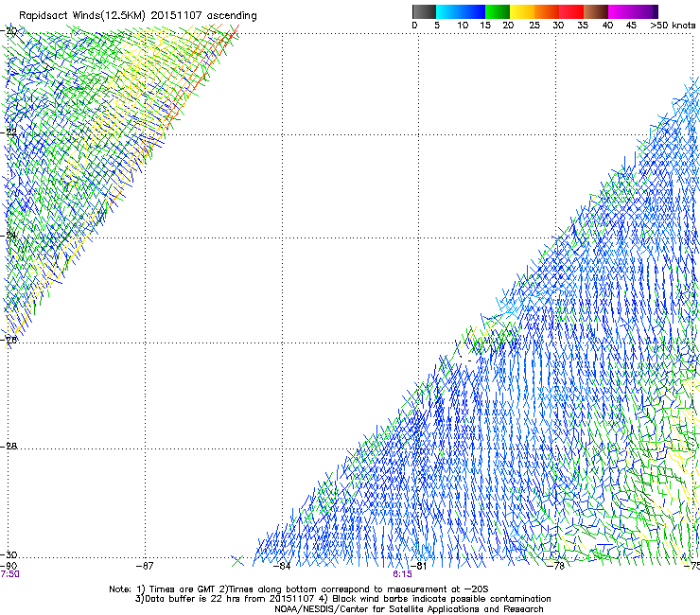Click the legend tick label '25'
Viewport: 700px width, 615px height.
pyautogui.click(x=534, y=26)
